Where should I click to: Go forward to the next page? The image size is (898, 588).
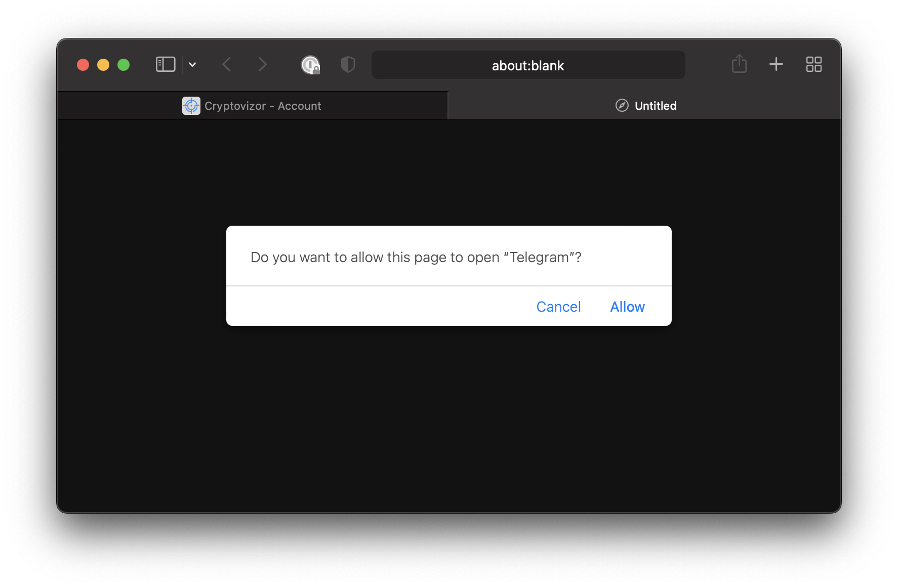coord(262,64)
